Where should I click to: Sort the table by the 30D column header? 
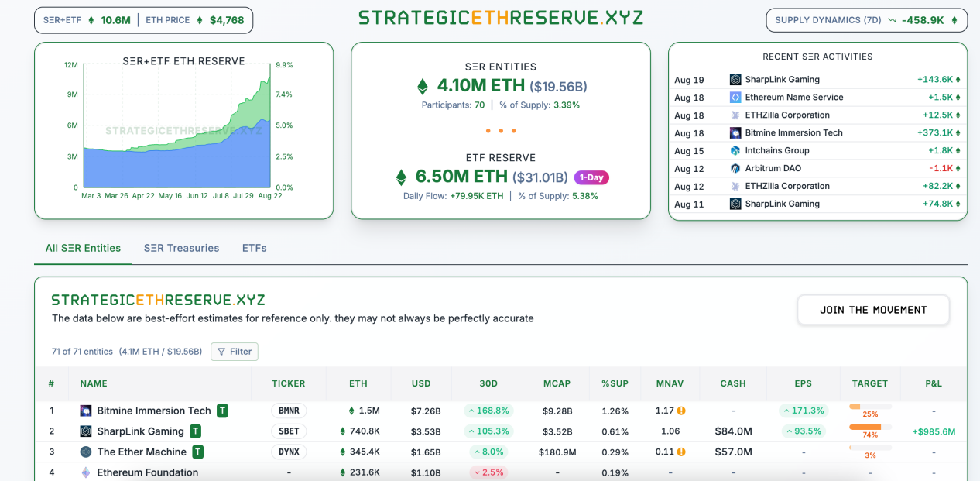click(488, 383)
